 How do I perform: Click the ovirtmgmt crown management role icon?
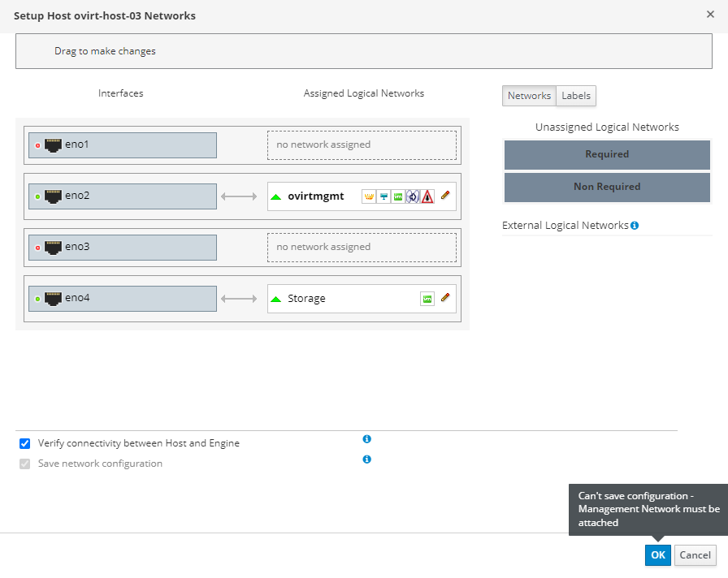pos(369,196)
